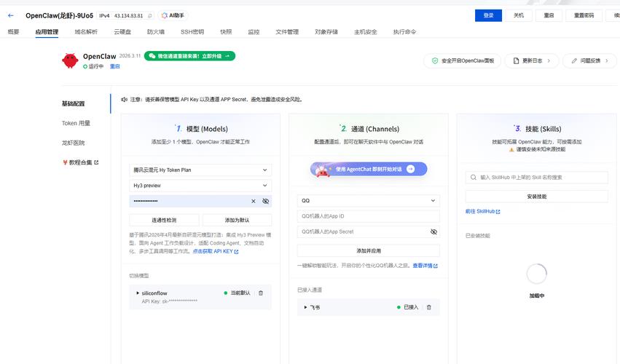The width and height of the screenshot is (620, 364).
Task: Select 基础配置 in the sidebar
Action: click(73, 103)
